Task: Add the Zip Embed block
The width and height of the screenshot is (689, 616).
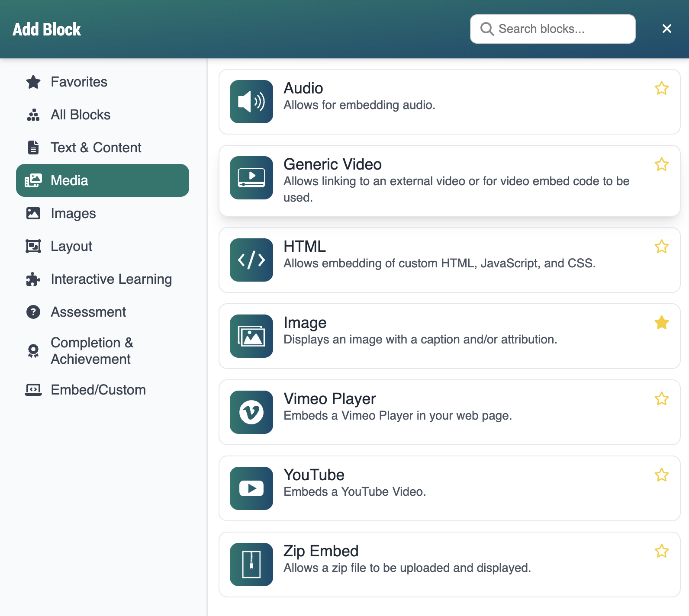Action: tap(450, 565)
